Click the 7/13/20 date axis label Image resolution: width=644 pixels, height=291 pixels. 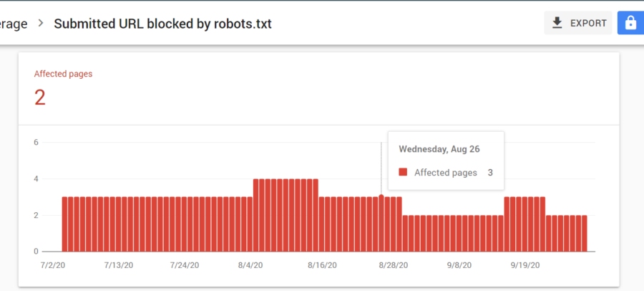click(x=119, y=265)
